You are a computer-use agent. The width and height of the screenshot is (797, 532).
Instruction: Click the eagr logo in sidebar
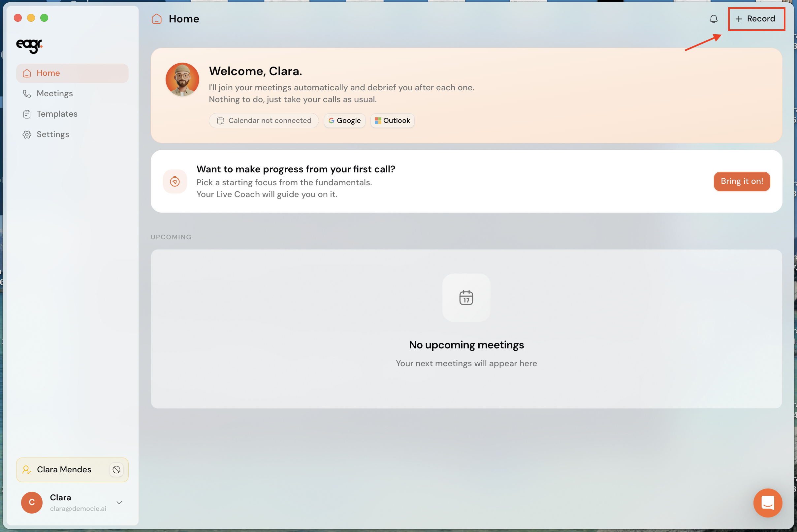[29, 46]
